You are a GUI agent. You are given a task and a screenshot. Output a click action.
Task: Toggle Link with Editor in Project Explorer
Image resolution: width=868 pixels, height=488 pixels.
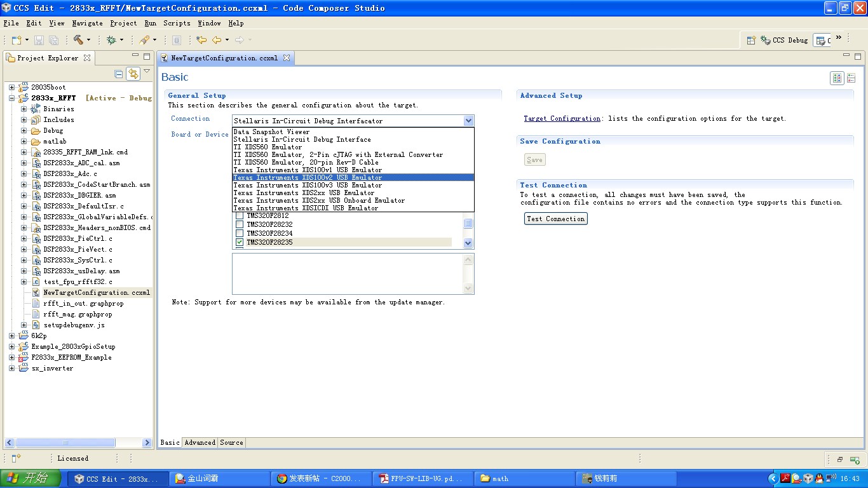pyautogui.click(x=133, y=74)
